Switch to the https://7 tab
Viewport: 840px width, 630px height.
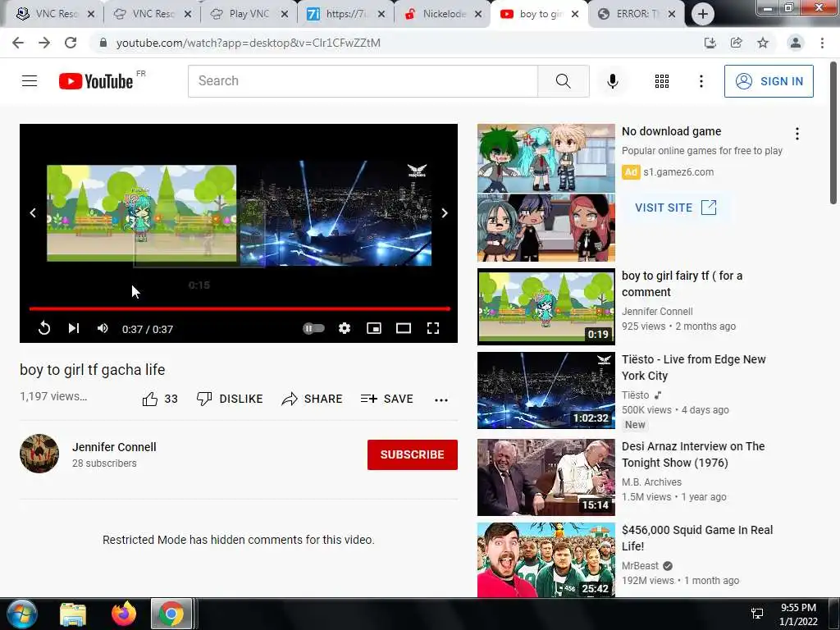tap(345, 14)
